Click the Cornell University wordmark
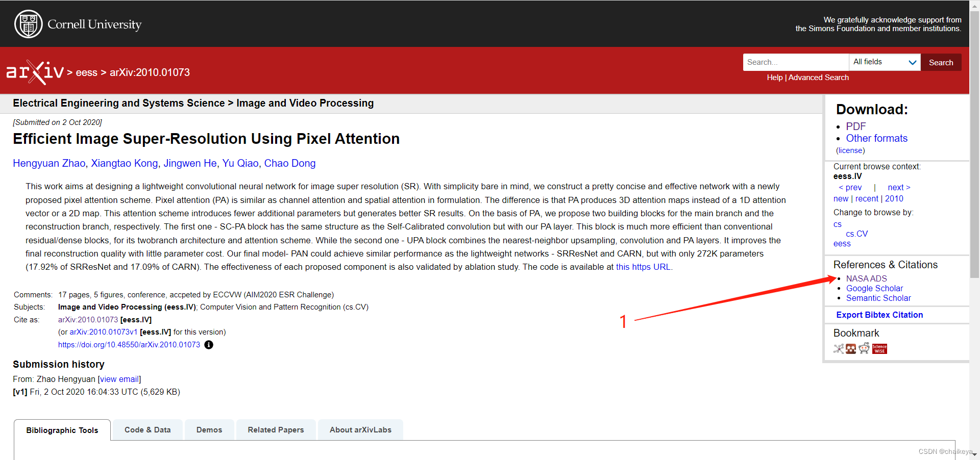 [x=94, y=24]
